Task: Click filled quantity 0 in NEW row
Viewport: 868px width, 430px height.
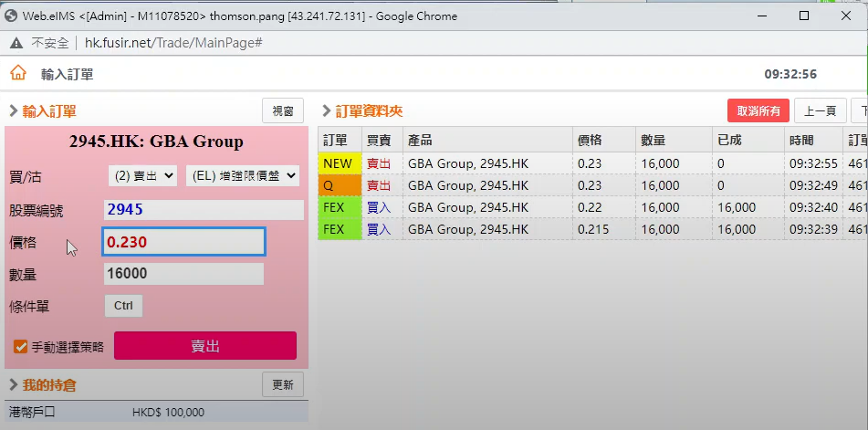Action: click(x=721, y=163)
